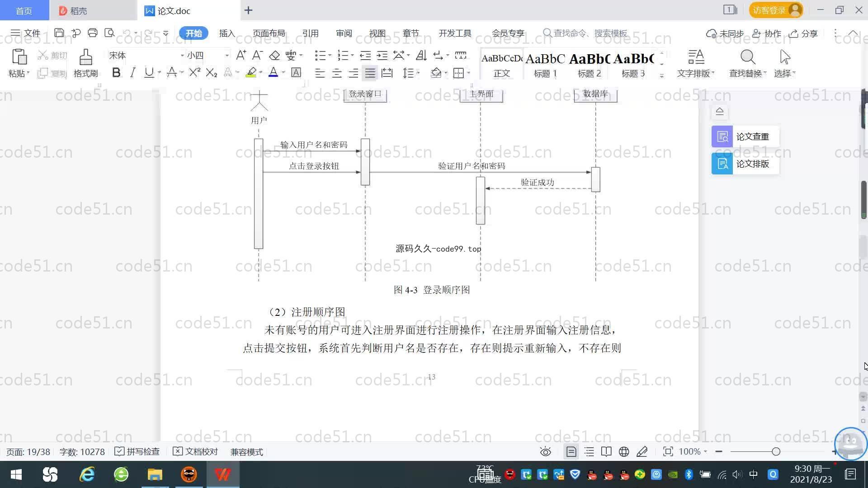Expand the bullet list dropdown arrow
Screen dimensions: 868x488
coord(330,55)
